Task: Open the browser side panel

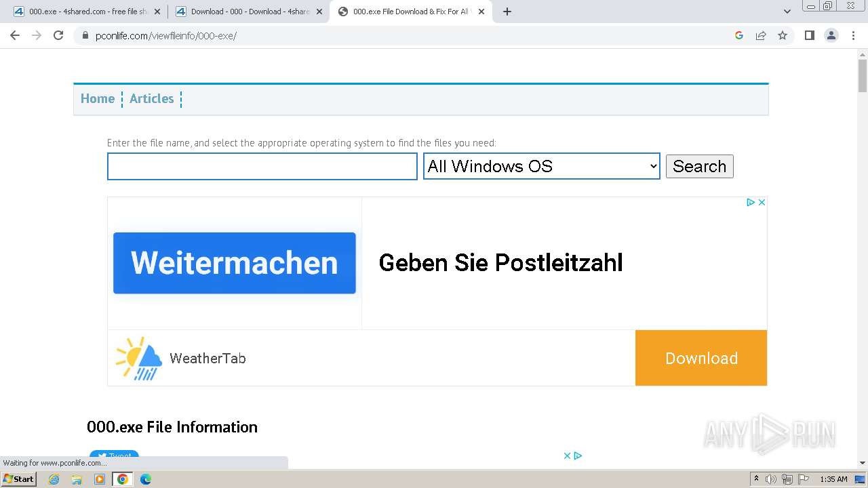Action: coord(809,35)
